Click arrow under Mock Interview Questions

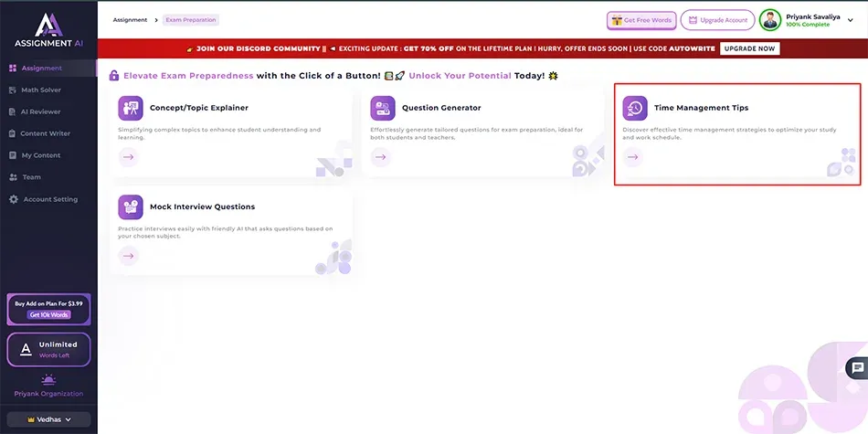pos(128,256)
